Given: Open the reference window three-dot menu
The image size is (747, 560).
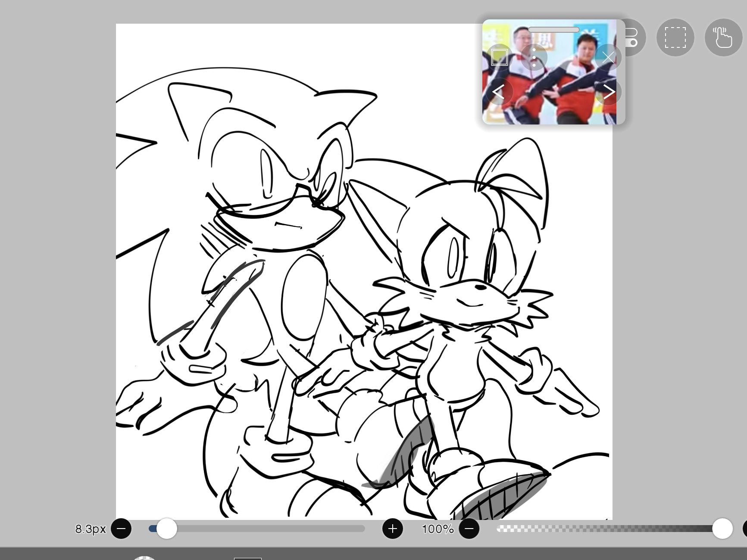Looking at the screenshot, I should point(534,57).
